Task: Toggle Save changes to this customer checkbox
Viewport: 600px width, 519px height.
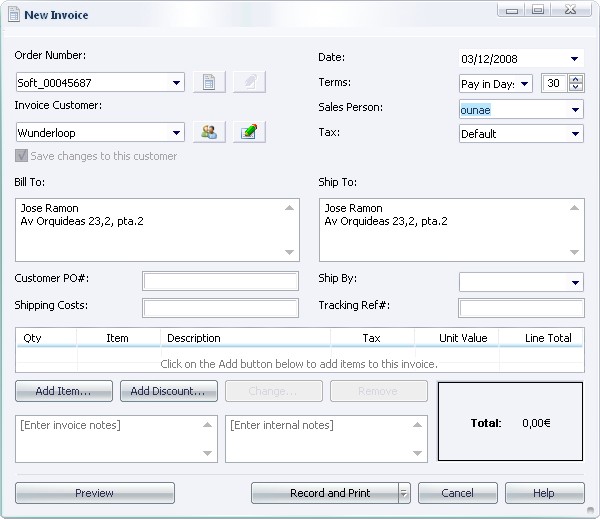Action: pos(21,156)
